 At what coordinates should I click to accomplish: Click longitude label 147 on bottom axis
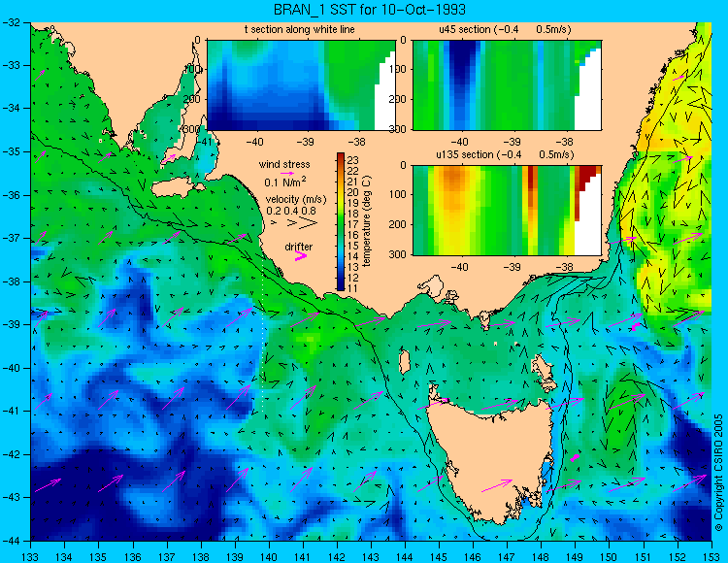point(507,557)
